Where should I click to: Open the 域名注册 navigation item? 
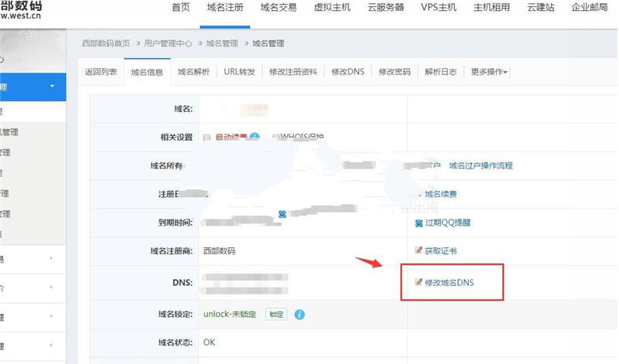click(225, 7)
